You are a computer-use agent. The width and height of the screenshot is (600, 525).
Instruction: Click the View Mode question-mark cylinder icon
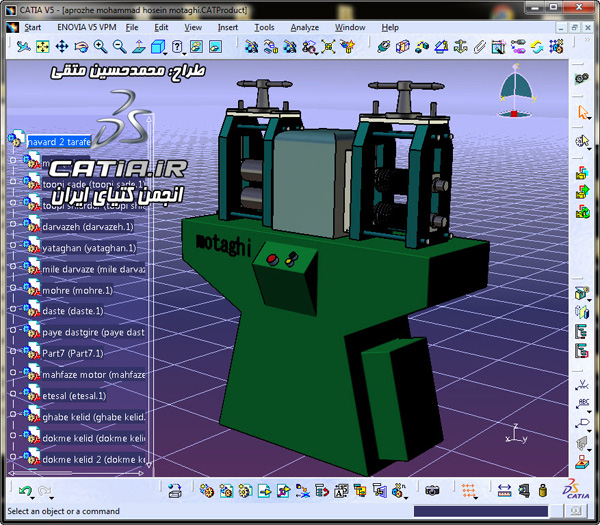(176, 47)
